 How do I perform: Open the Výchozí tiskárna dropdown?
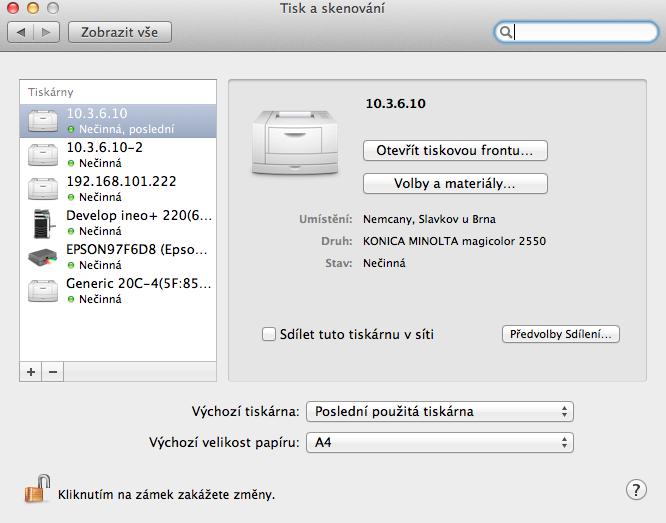click(x=440, y=411)
